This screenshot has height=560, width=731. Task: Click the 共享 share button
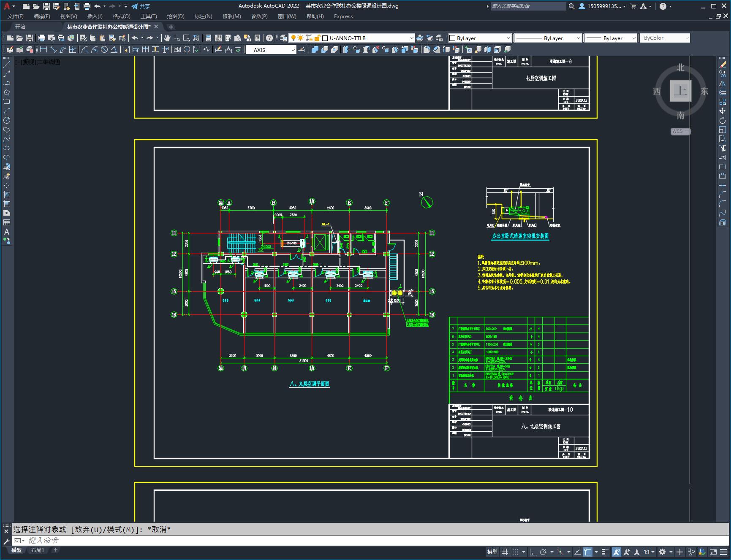141,6
